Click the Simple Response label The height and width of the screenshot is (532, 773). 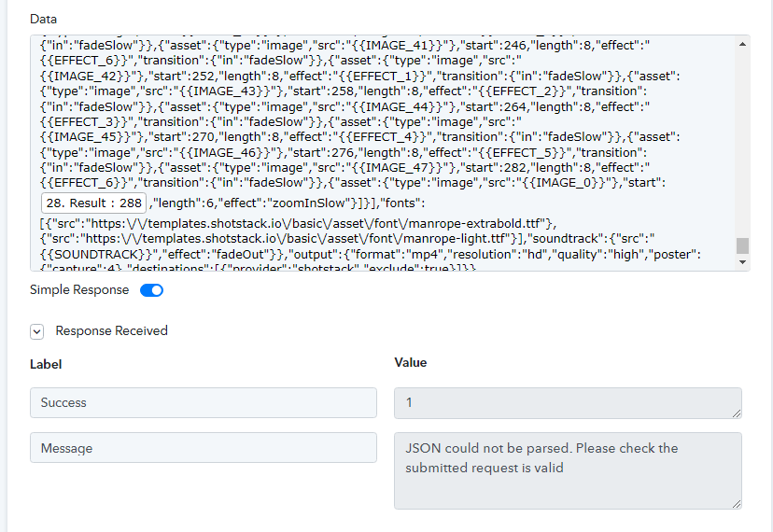[79, 290]
